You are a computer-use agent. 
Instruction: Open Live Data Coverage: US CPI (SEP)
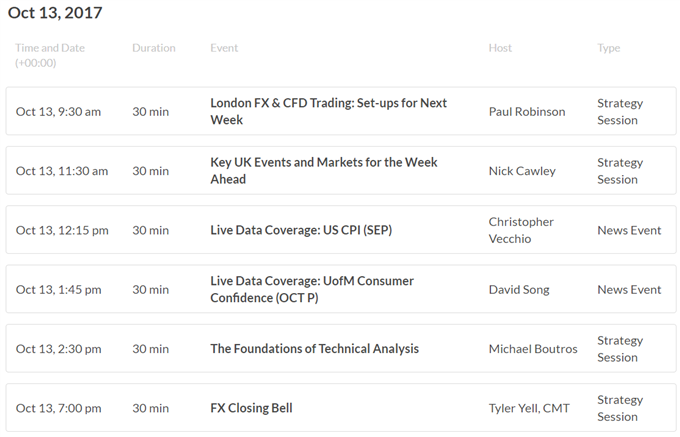(x=301, y=230)
